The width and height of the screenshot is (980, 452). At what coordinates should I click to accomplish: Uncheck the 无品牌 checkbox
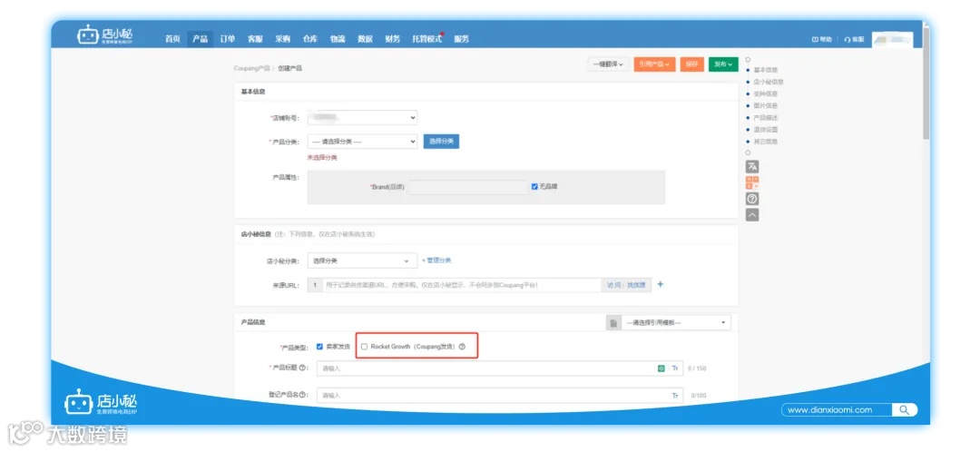[x=534, y=186]
